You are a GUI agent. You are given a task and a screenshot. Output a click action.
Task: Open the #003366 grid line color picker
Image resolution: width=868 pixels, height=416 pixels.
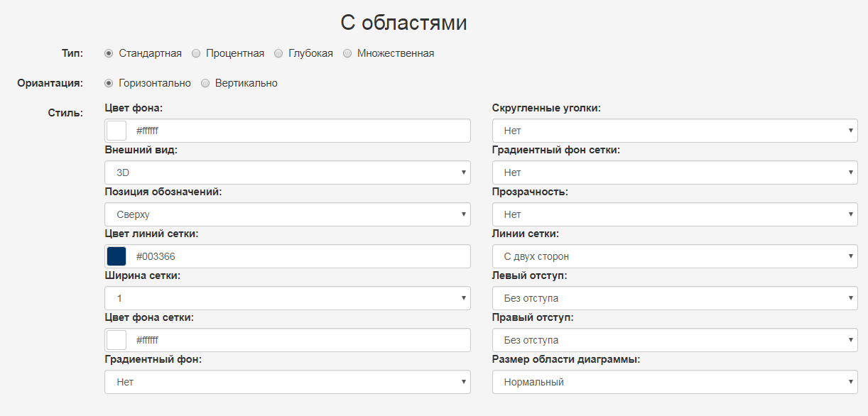(115, 256)
